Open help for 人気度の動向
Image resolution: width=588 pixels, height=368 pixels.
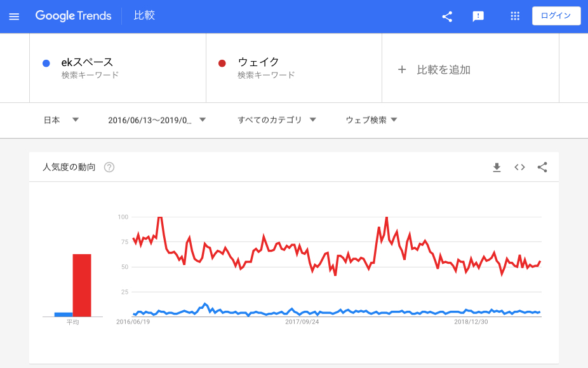[x=109, y=167]
